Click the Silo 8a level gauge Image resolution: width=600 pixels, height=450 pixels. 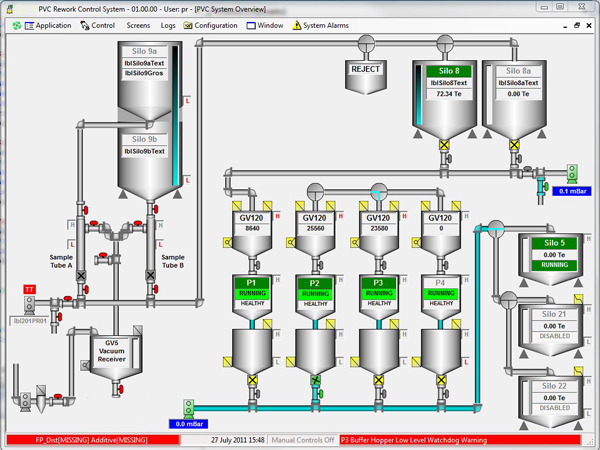point(489,95)
